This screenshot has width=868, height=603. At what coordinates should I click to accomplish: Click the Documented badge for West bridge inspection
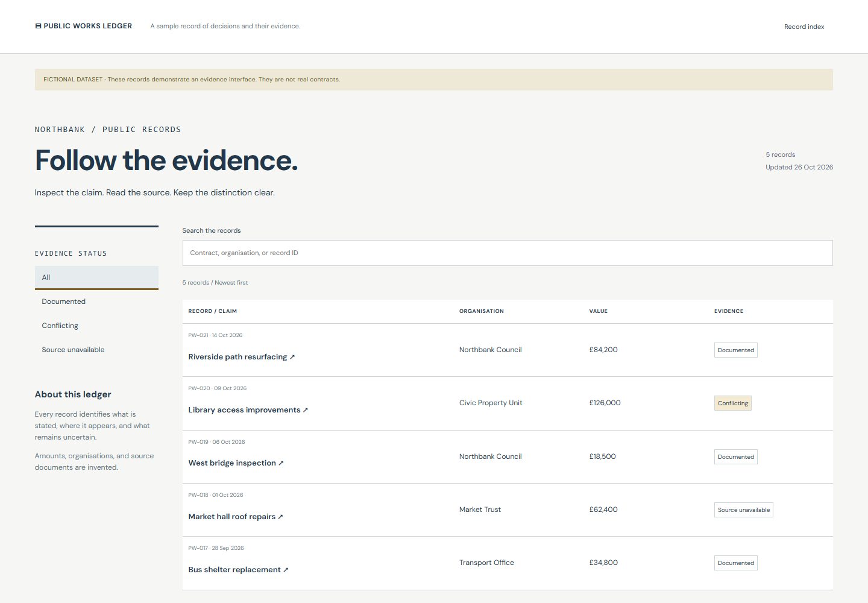736,457
